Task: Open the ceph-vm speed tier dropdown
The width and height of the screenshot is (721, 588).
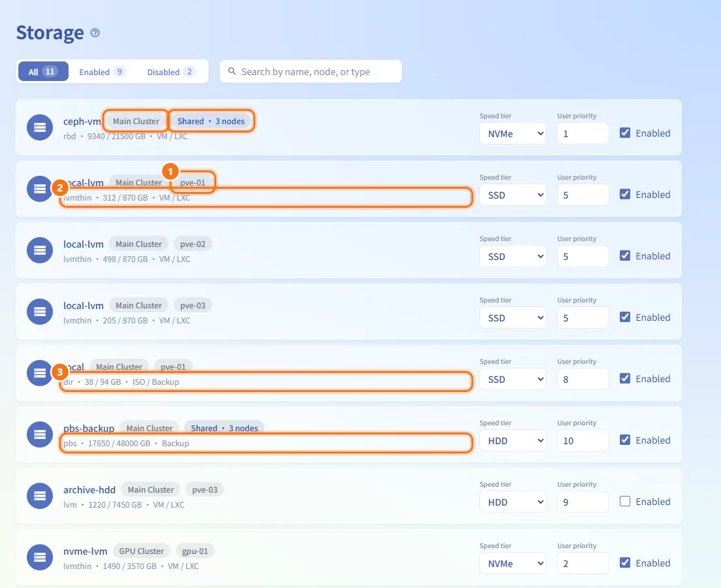Action: [x=513, y=133]
